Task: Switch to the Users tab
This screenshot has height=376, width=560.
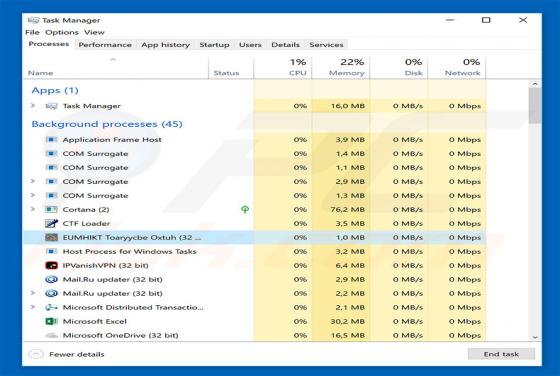Action: [x=250, y=45]
